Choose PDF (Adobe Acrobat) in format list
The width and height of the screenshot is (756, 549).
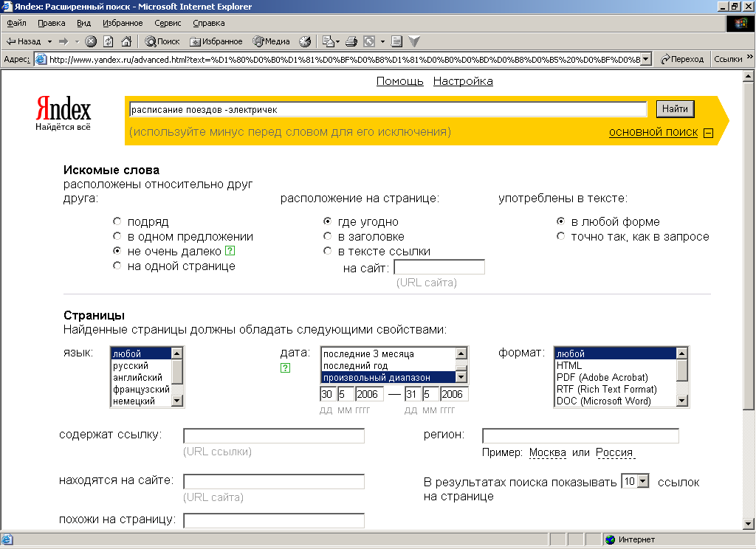(x=616, y=377)
